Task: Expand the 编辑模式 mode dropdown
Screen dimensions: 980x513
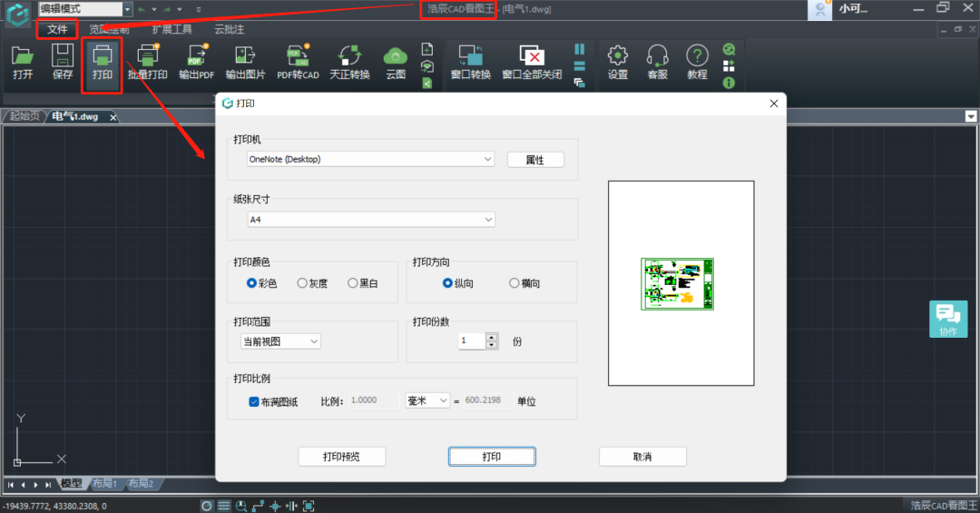Action: (128, 9)
